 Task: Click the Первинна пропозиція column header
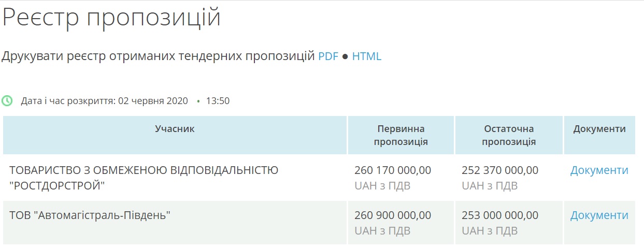[401, 135]
